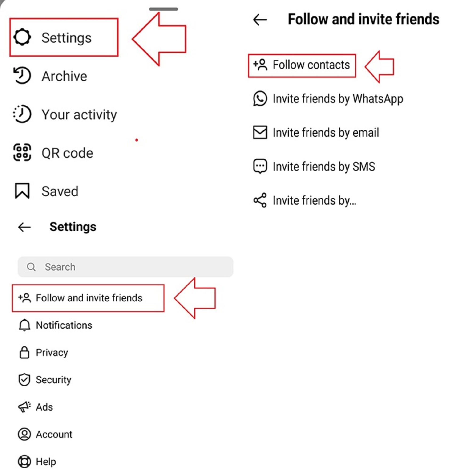Screen dimensions: 452x476
Task: Open the Help lifebuoy entry
Action: (37, 462)
